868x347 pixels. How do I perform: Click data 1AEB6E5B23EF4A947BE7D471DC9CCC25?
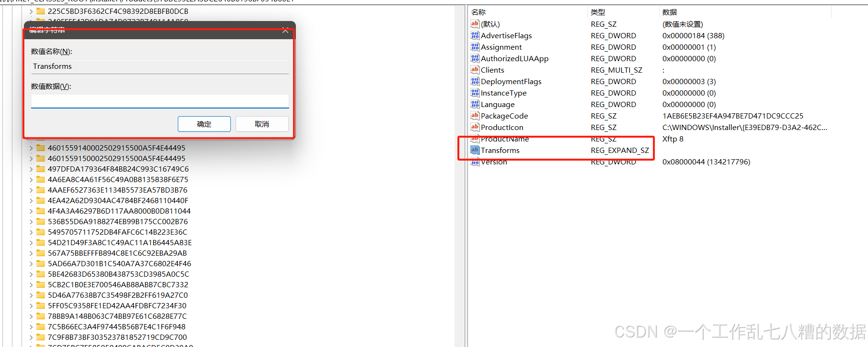point(733,116)
